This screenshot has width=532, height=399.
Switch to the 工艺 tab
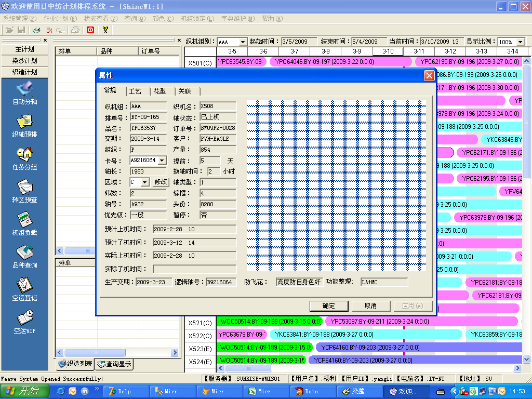tap(135, 91)
